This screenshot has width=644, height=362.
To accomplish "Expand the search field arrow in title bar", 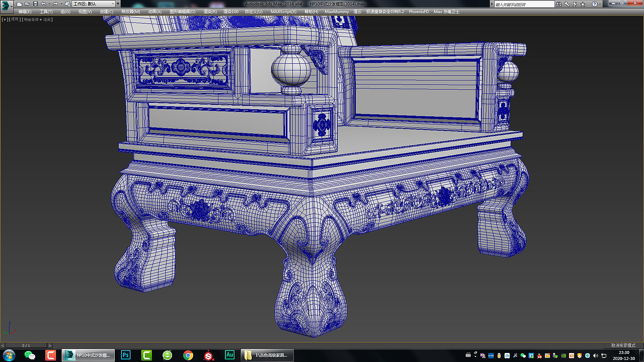I will click(492, 4).
